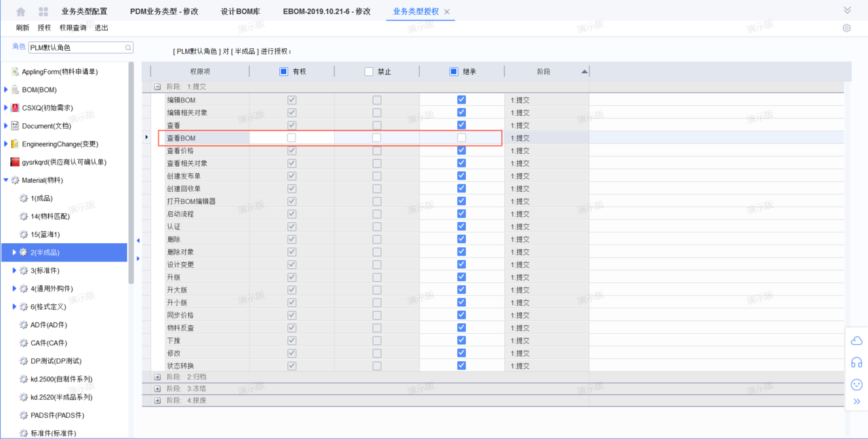Collapse the 阶段: 1:提交 section
This screenshot has height=439, width=868.
159,86
